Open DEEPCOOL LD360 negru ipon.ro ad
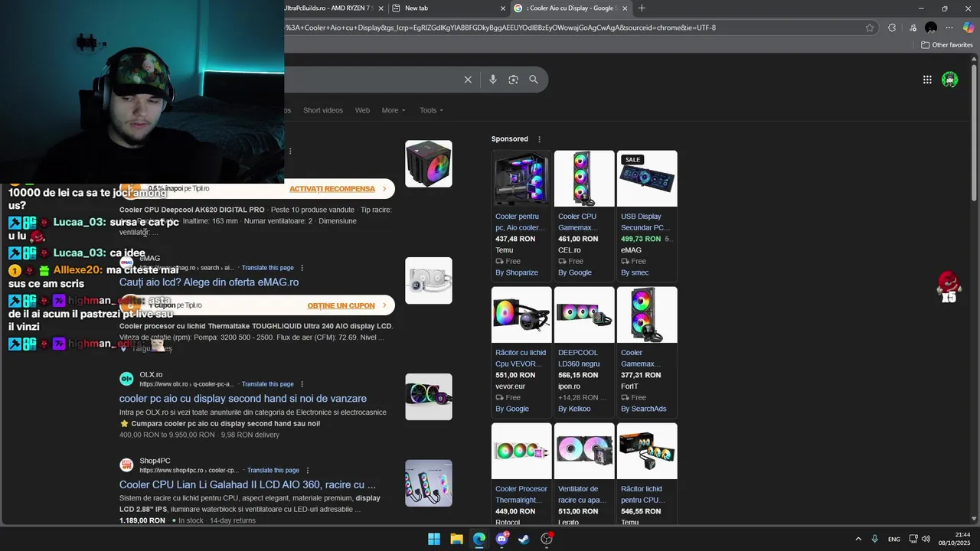The image size is (980, 551). [584, 350]
